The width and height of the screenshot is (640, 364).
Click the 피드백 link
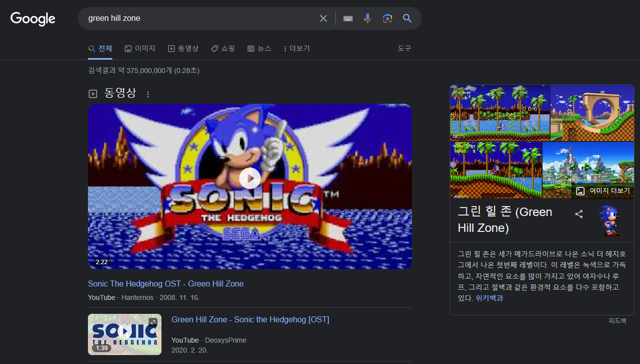point(618,321)
